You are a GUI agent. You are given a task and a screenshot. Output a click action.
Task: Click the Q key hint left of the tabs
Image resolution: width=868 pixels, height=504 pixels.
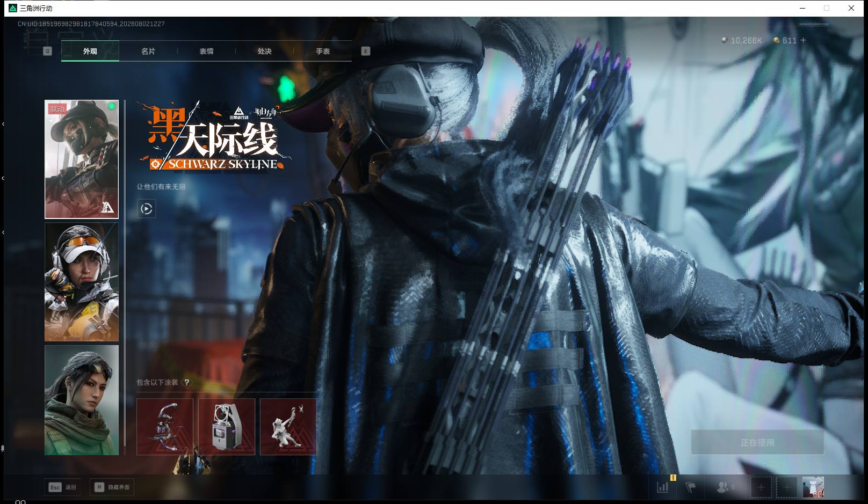point(47,51)
